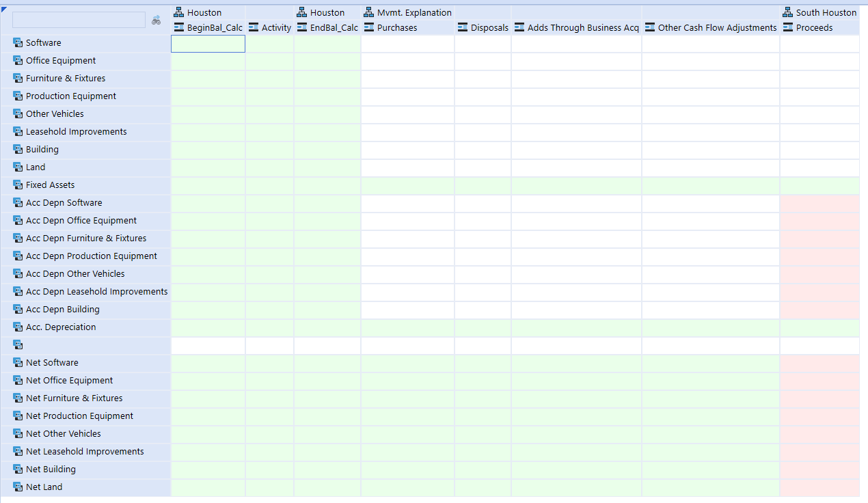
Task: Click the icon in the unlabeled row header
Action: [18, 345]
